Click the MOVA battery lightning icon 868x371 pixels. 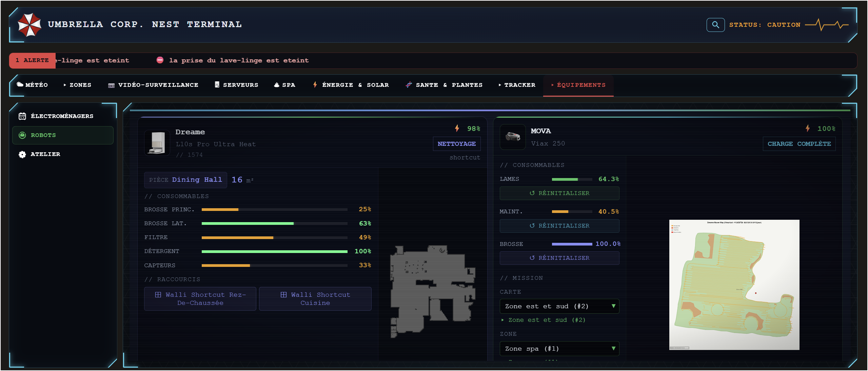[808, 128]
